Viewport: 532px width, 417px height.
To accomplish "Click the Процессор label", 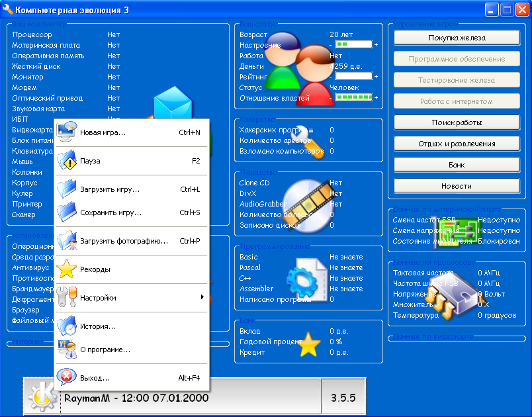I will [x=32, y=34].
